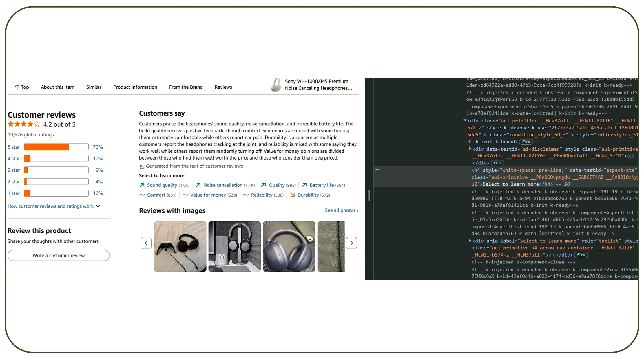Screen dimensions: 644x359
Task: Expand the ai-disclaimer div node
Action: [470, 149]
